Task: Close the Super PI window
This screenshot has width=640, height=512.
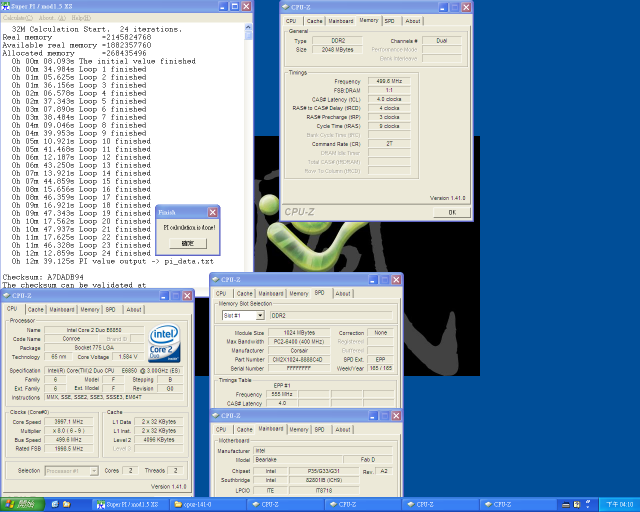Action: pos(247,7)
